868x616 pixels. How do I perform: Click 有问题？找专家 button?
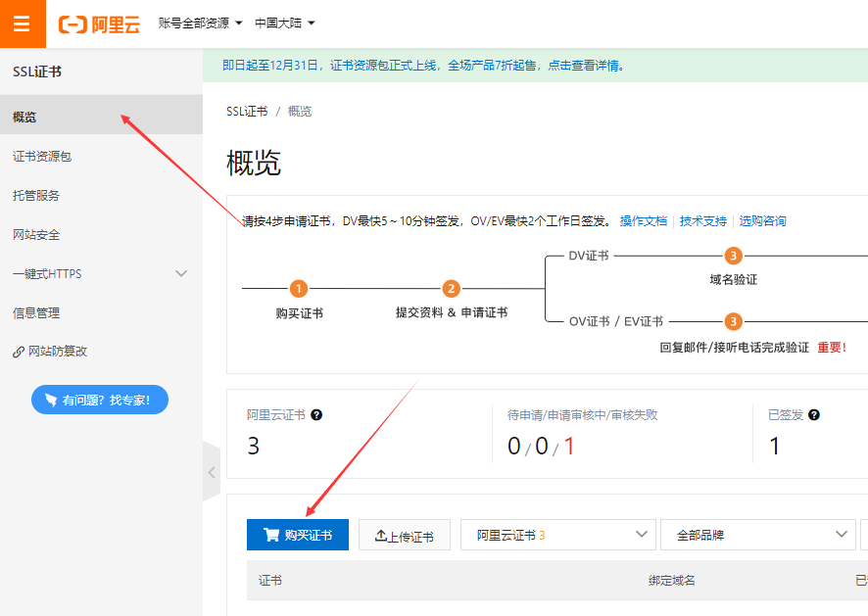[x=100, y=400]
